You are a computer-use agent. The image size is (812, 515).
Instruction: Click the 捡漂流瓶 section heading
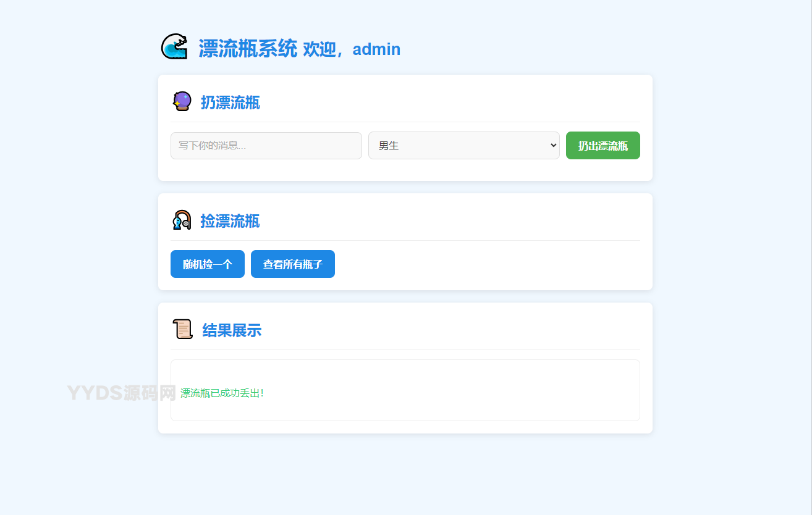tap(230, 221)
